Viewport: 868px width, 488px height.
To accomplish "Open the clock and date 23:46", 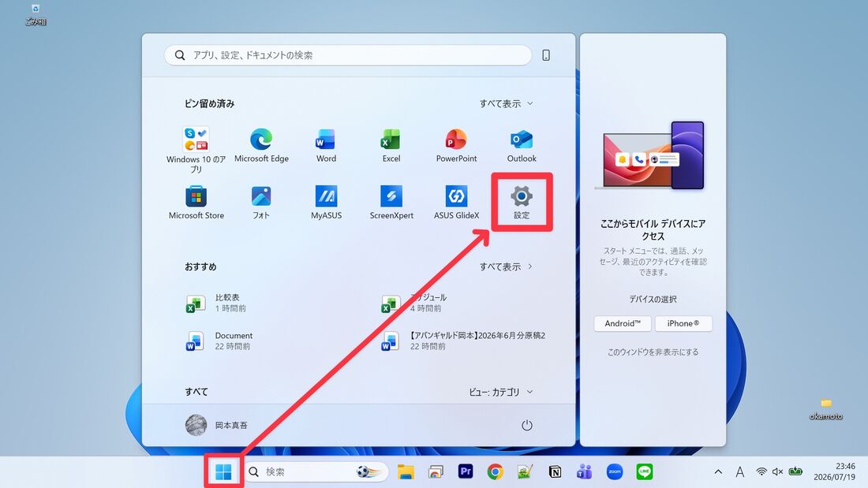I will click(x=834, y=471).
